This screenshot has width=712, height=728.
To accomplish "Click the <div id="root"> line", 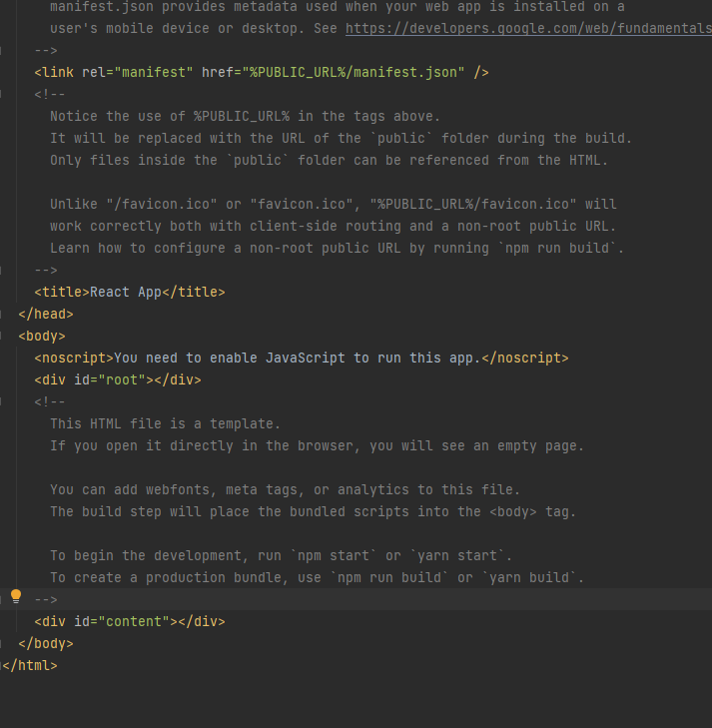I will tap(118, 380).
